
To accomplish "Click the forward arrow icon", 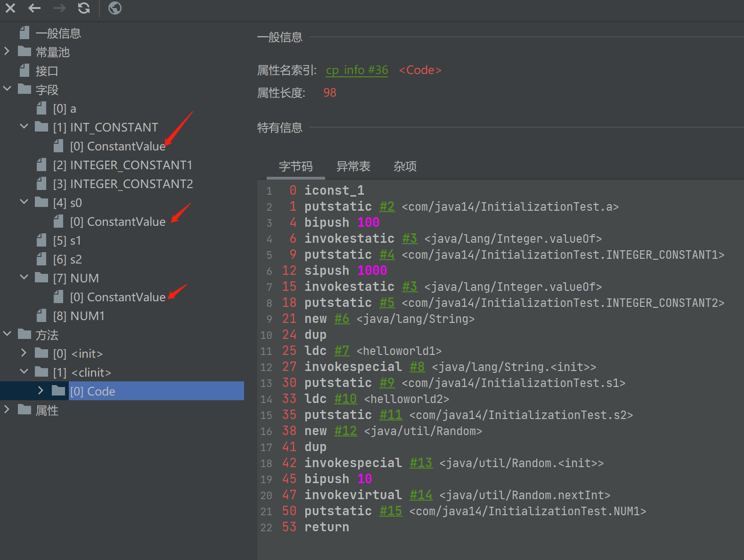I will coord(59,8).
